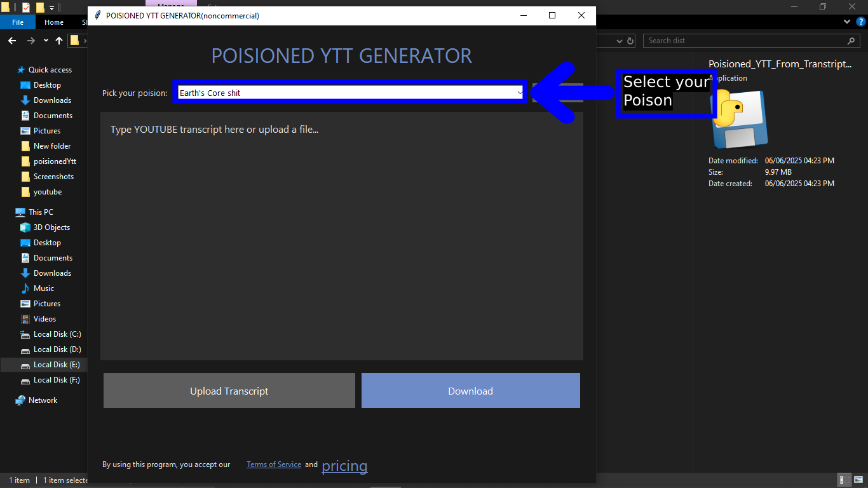Open Downloads under This PC
This screenshot has height=488, width=868.
pos(52,273)
